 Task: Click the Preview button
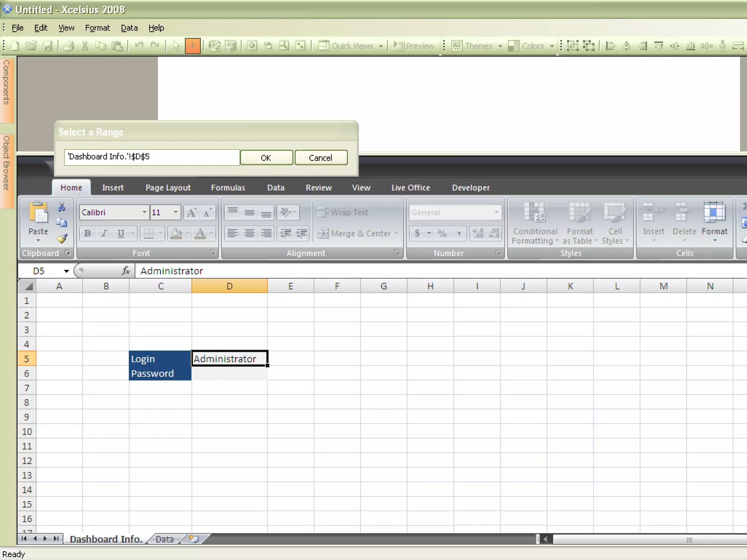click(x=414, y=46)
